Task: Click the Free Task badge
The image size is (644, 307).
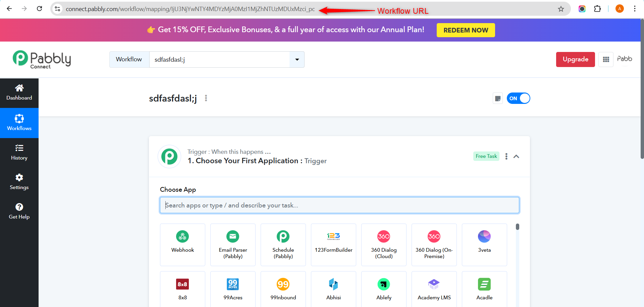Action: tap(486, 156)
